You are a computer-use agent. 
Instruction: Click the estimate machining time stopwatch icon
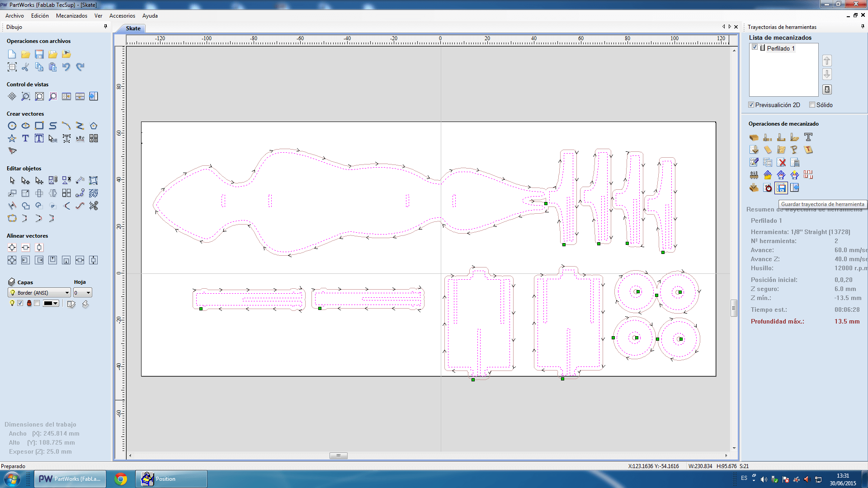coord(768,188)
